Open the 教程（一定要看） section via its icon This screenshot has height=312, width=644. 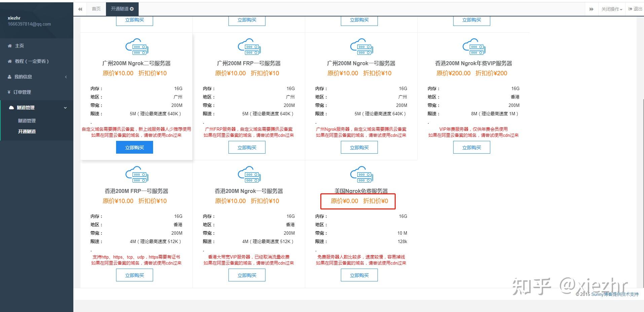9,61
